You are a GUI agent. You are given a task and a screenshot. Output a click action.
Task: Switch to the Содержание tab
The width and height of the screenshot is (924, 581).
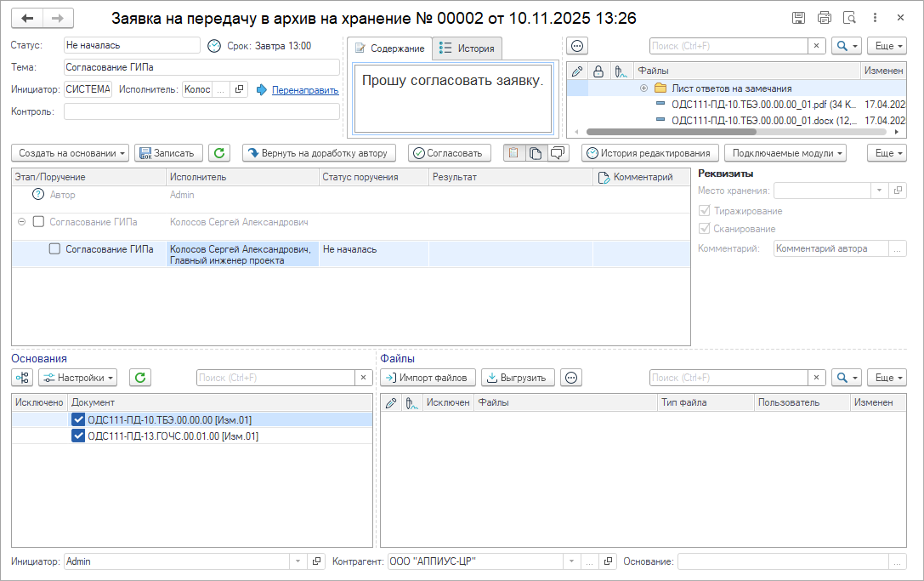pyautogui.click(x=389, y=48)
